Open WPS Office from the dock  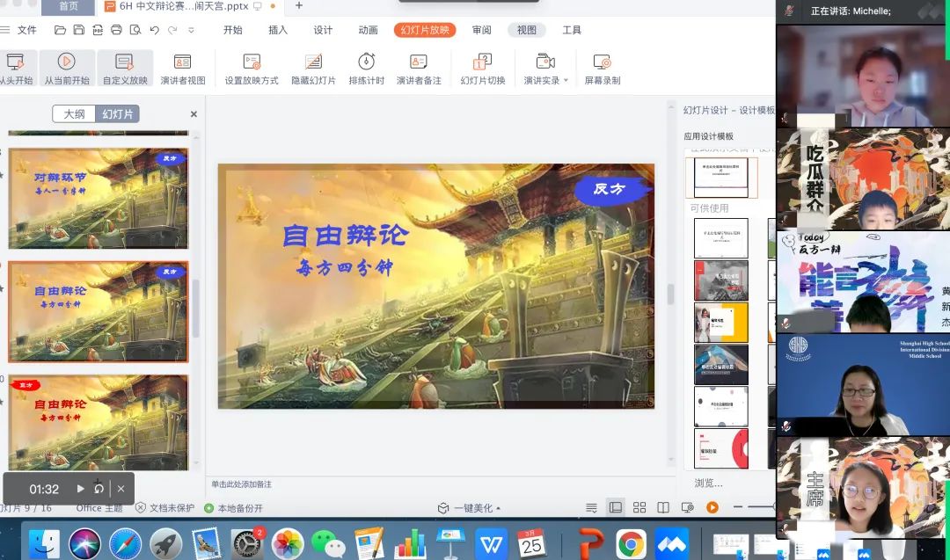(491, 543)
